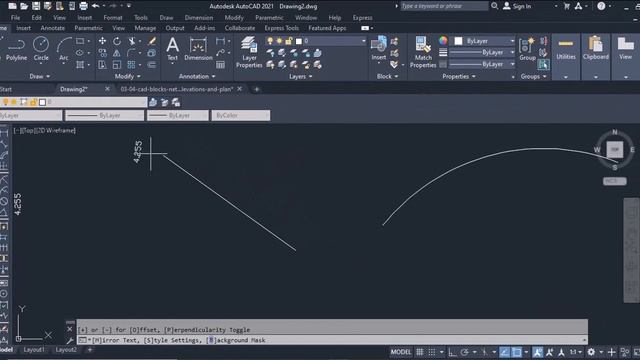Activate the Move tool in Modify panel
Viewport: 640px width, 360px height.
pos(102,41)
